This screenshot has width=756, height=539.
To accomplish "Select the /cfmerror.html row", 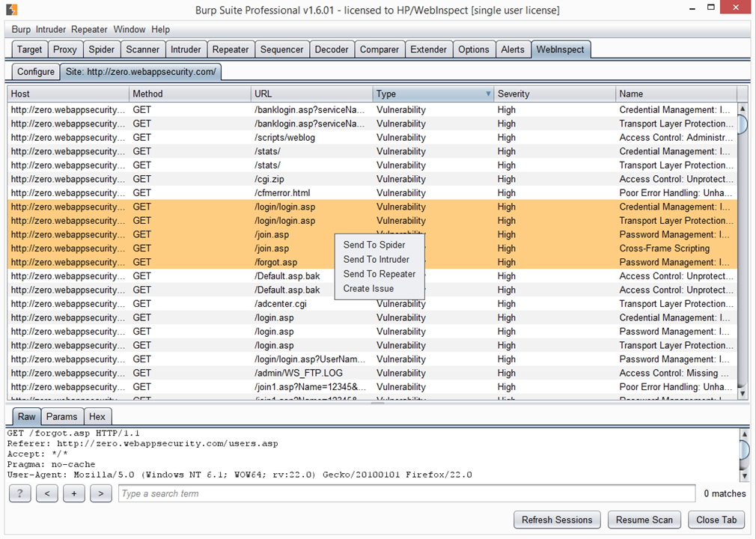I will pos(372,193).
